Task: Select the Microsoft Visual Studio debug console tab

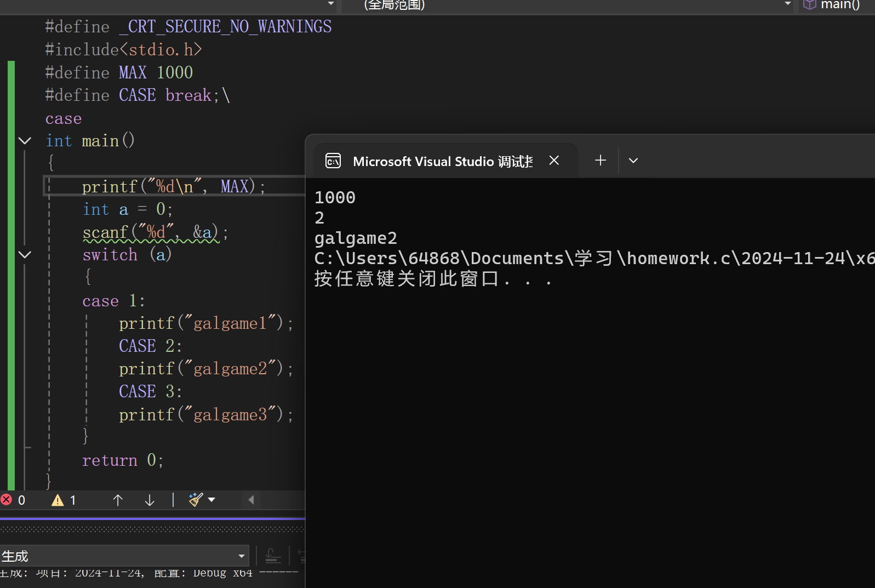Action: tap(445, 161)
